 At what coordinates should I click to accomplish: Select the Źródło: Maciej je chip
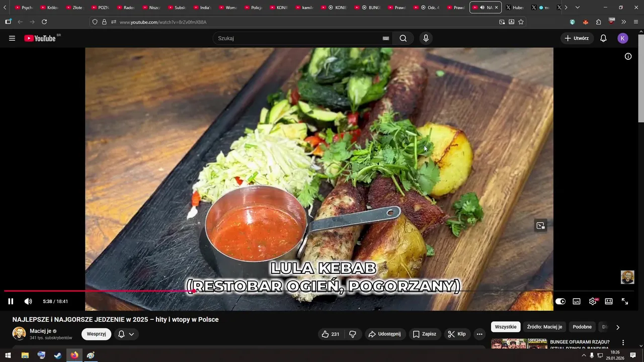544,327
